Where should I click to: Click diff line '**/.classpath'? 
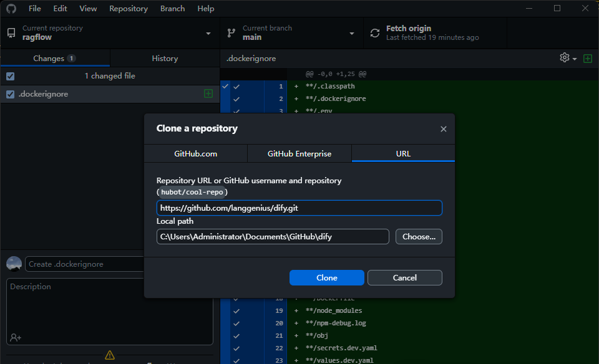click(x=330, y=86)
